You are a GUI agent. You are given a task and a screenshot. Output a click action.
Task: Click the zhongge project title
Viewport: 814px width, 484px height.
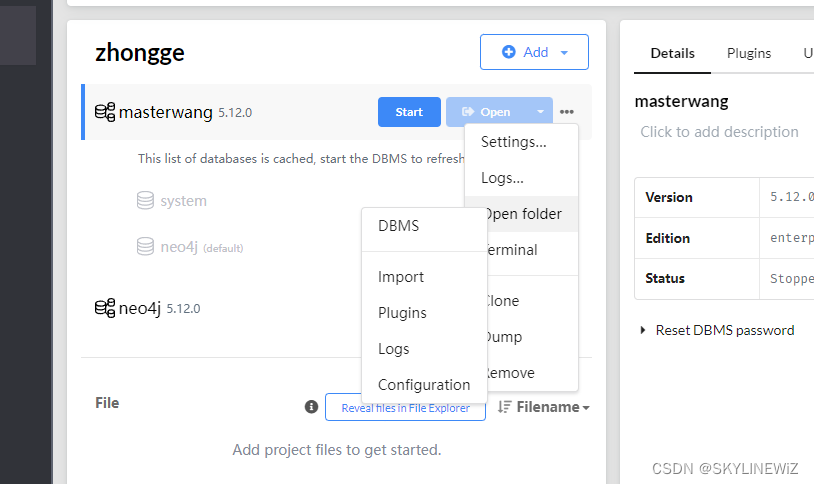pyautogui.click(x=140, y=53)
